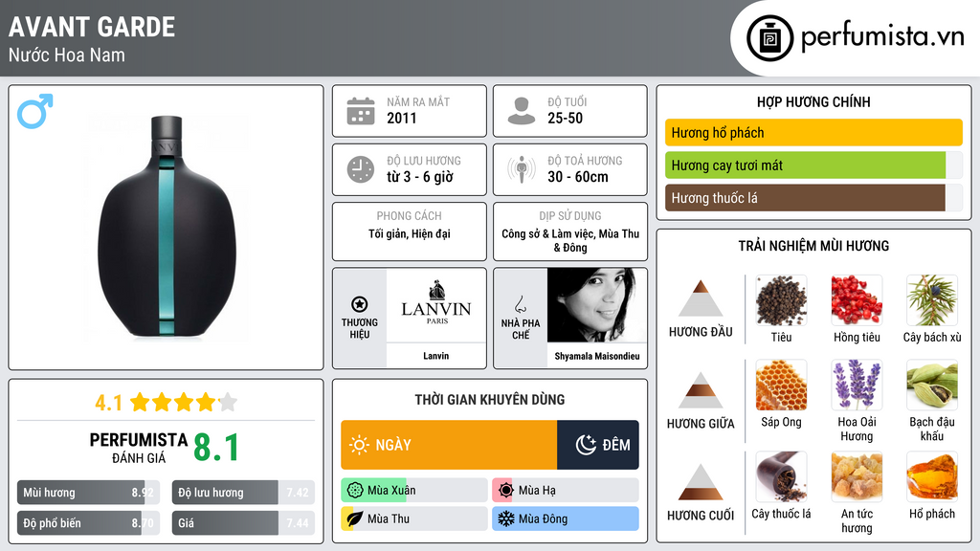
Task: Click the male gender symbol icon
Action: click(x=34, y=111)
